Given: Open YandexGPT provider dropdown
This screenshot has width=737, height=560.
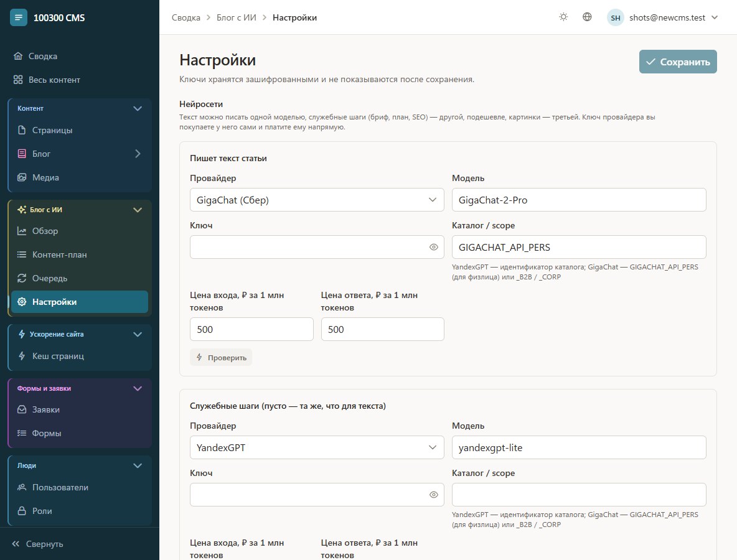Looking at the screenshot, I should coord(317,447).
